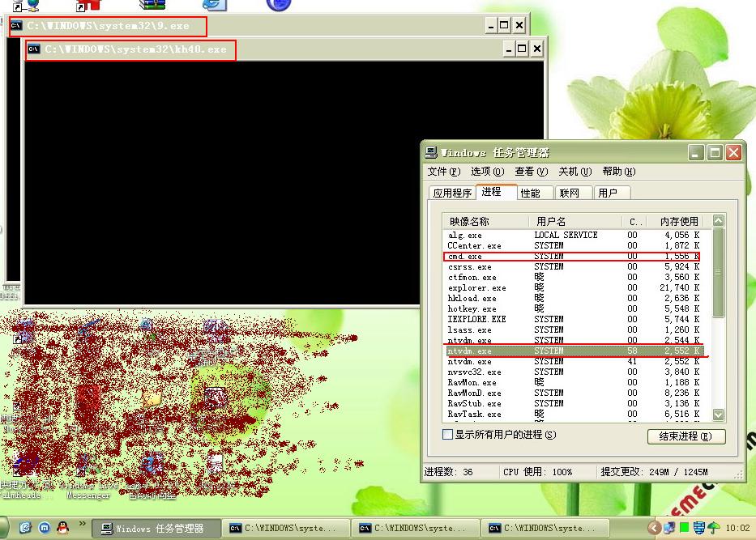Click the Task Manager title bar icon
The width and height of the screenshot is (756, 540).
click(431, 153)
